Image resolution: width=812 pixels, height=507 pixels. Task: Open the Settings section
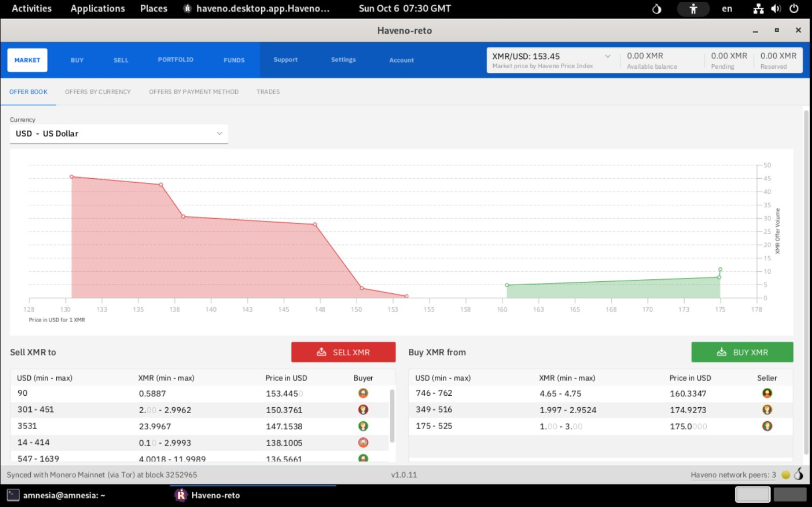(343, 60)
